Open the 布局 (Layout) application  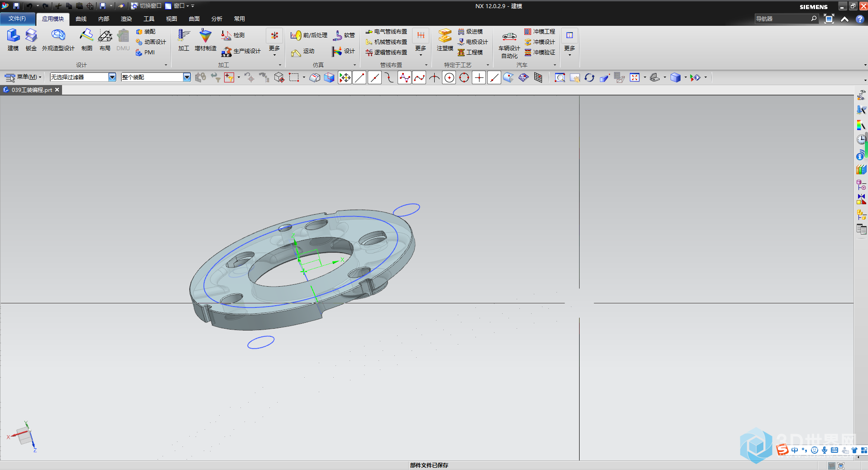point(105,40)
